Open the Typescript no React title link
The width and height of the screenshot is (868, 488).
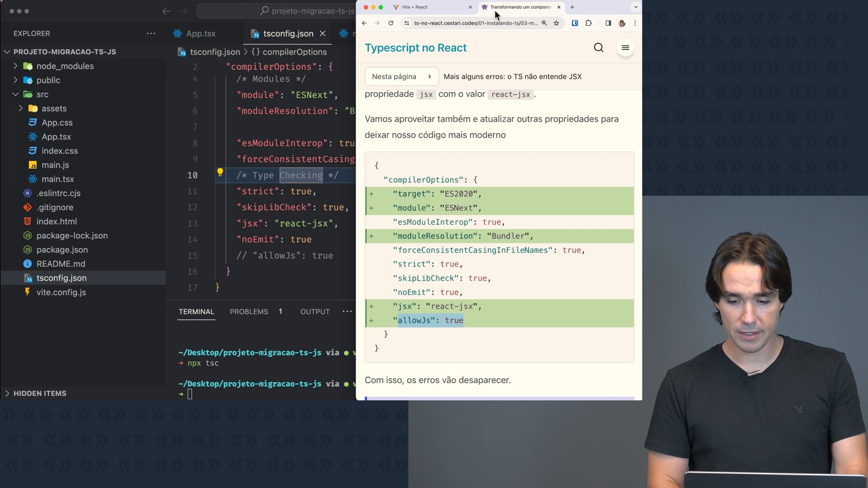[x=415, y=48]
